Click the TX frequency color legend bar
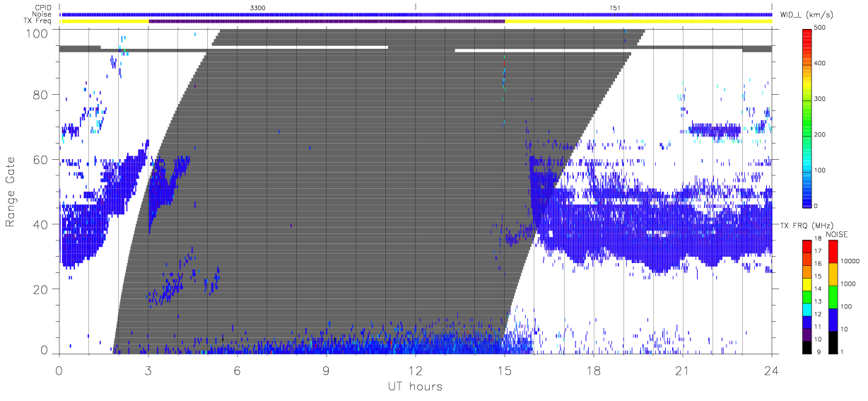This screenshot has height=401, width=868. coord(807,296)
